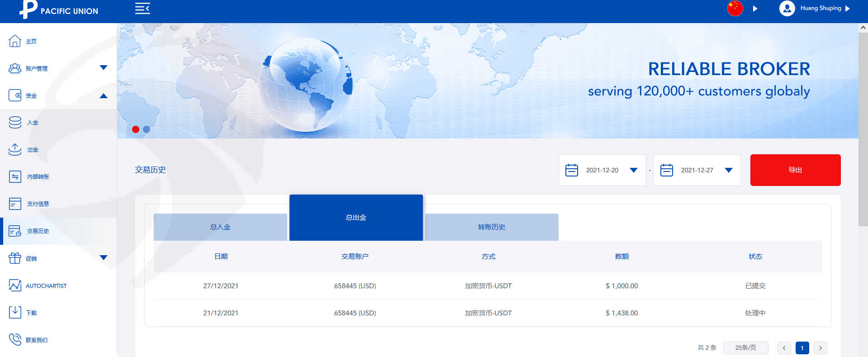Open the Autochartist chart icon
868x357 pixels.
tap(15, 286)
